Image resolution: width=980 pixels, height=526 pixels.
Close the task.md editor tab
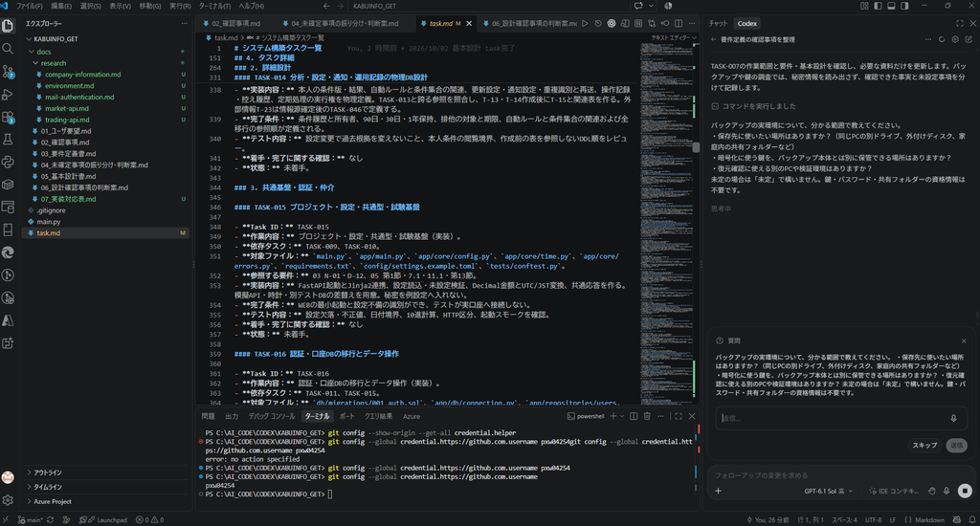pyautogui.click(x=469, y=24)
